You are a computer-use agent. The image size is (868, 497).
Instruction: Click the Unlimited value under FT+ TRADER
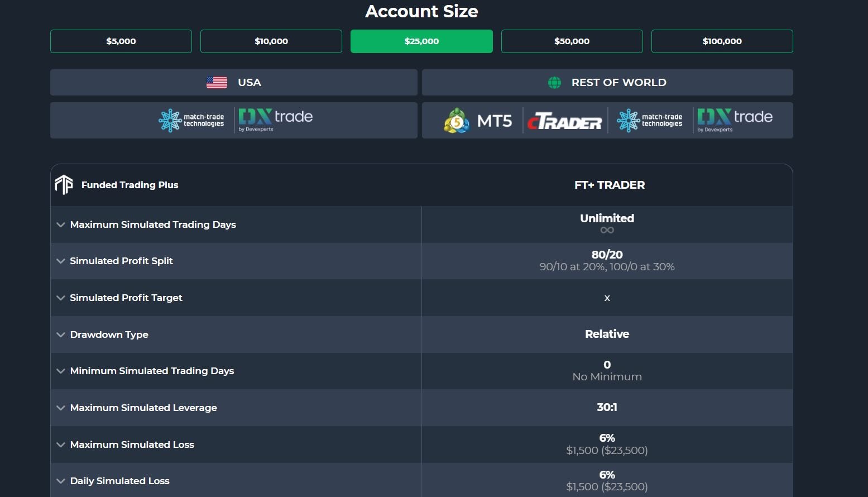(x=607, y=218)
